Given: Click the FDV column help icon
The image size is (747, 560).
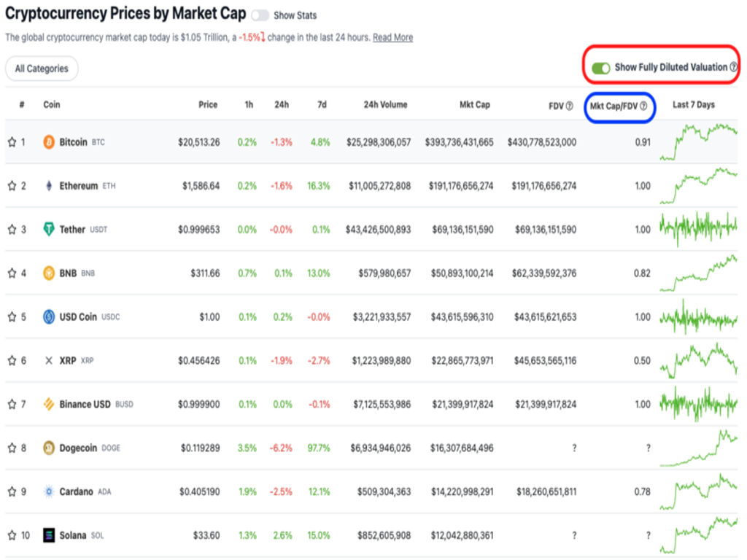Looking at the screenshot, I should (570, 106).
